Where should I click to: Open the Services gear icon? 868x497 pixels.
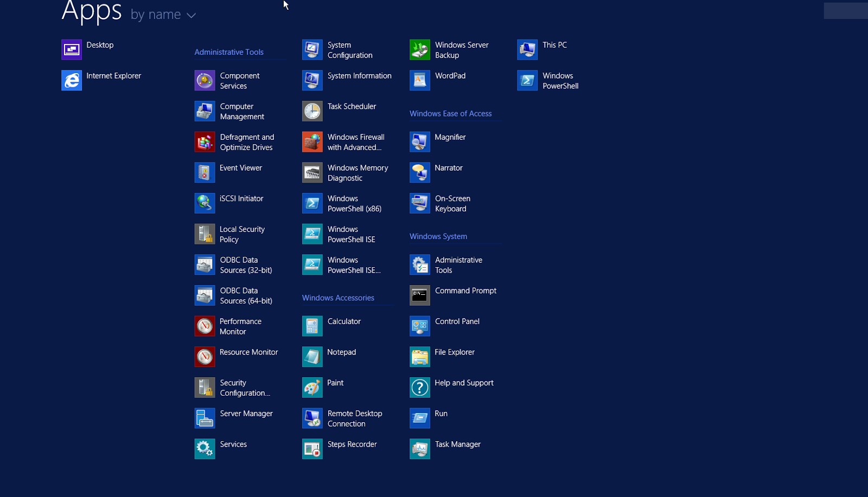coord(205,449)
